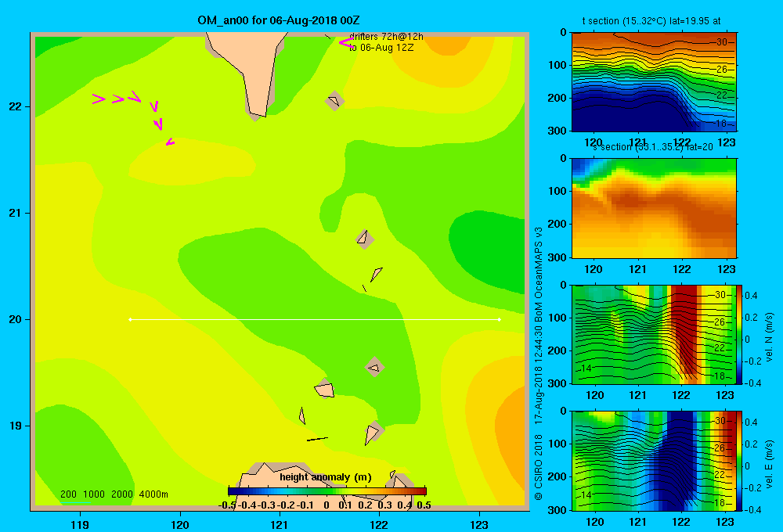Click latitude label 21 on the main map axis

pyautogui.click(x=16, y=213)
